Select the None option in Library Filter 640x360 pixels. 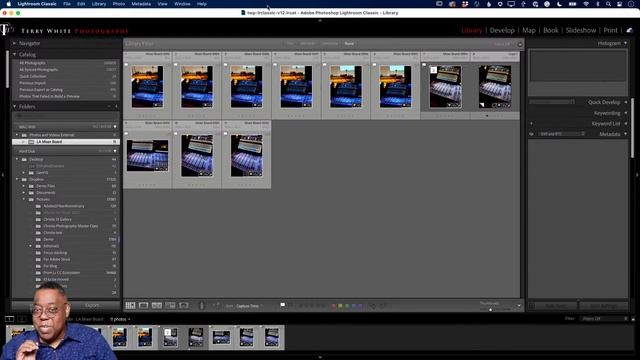tap(349, 43)
